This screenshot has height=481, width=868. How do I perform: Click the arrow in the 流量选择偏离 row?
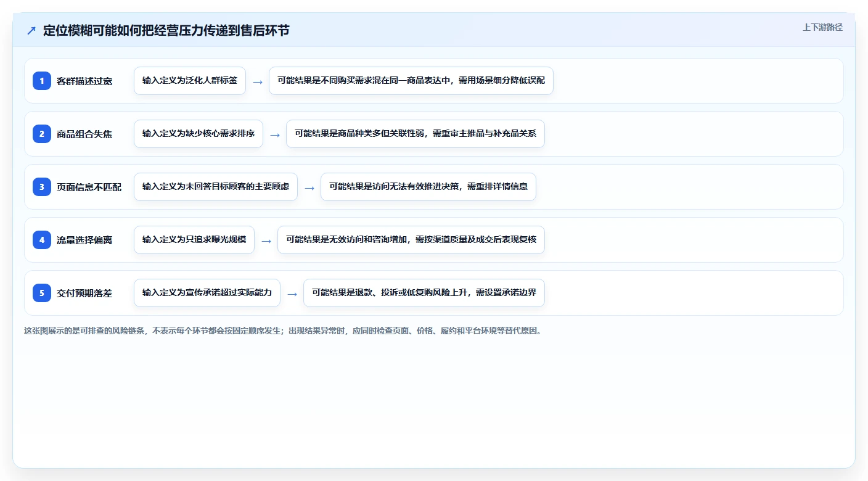click(x=266, y=240)
